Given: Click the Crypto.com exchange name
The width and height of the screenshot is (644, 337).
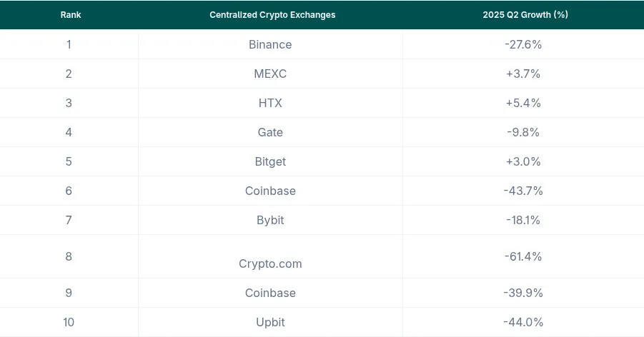Looking at the screenshot, I should click(270, 263).
